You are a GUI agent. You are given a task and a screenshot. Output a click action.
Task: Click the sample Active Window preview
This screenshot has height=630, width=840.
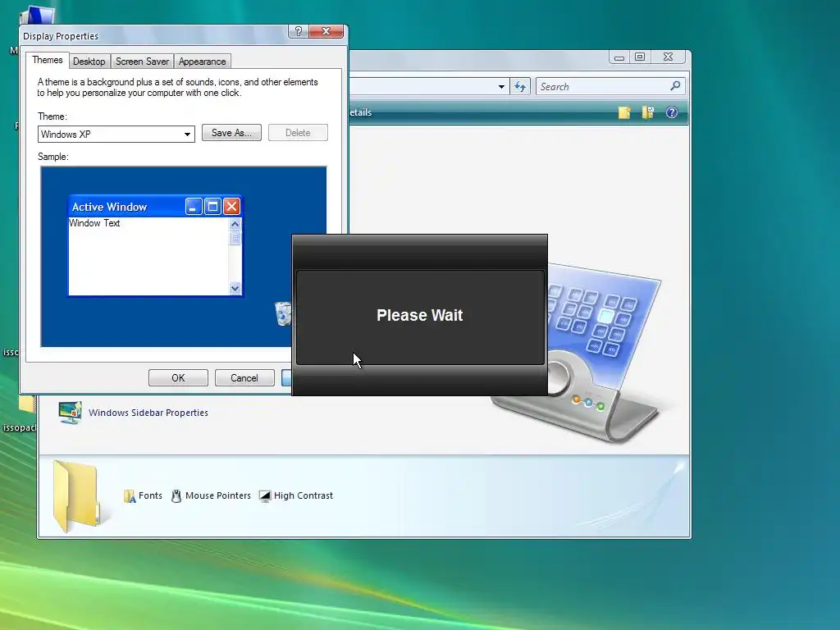pos(155,245)
